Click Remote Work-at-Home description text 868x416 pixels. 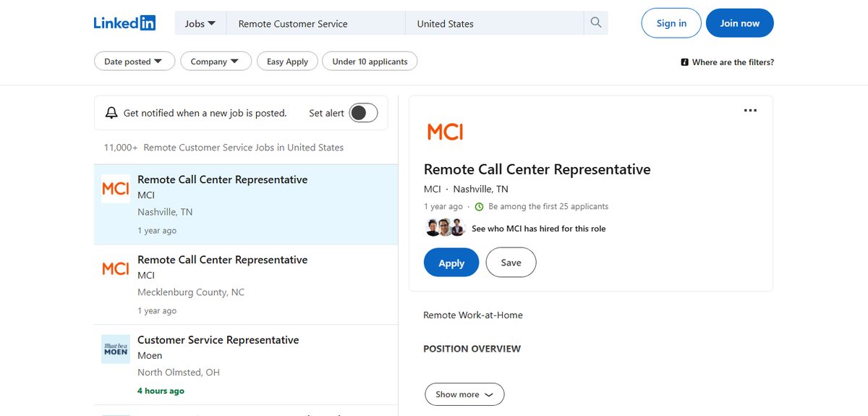pyautogui.click(x=473, y=315)
